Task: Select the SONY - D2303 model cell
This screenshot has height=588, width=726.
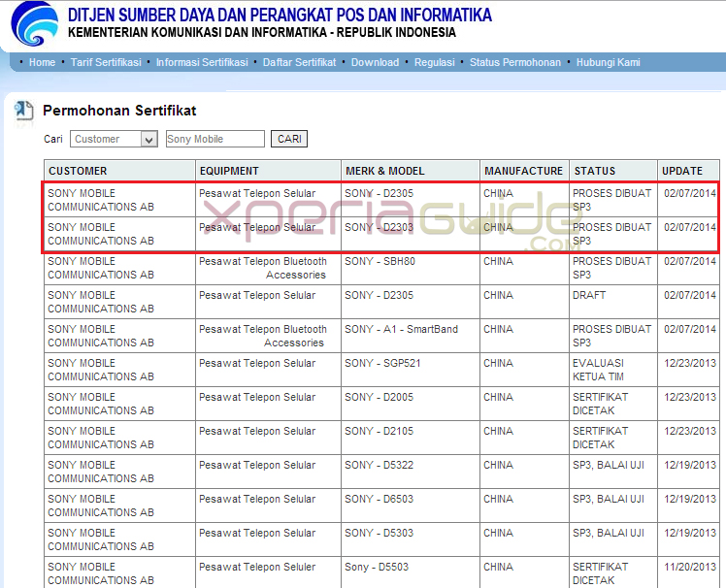Action: tap(411, 234)
